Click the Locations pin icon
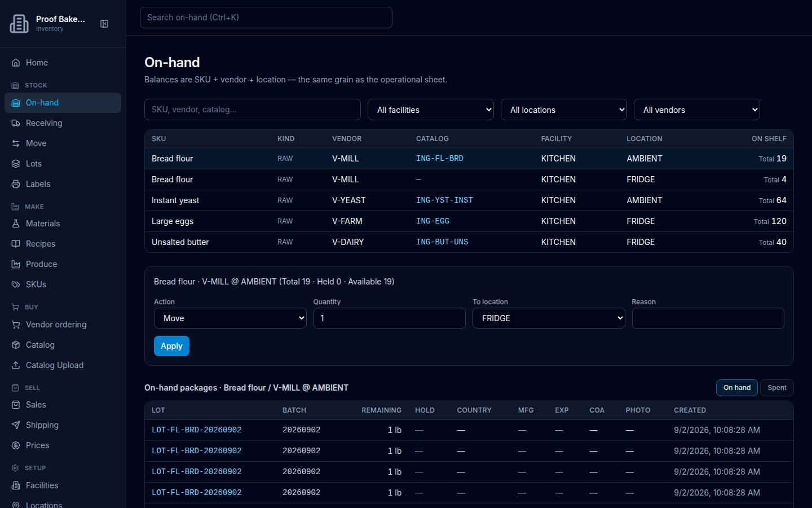The width and height of the screenshot is (812, 508). [x=16, y=505]
